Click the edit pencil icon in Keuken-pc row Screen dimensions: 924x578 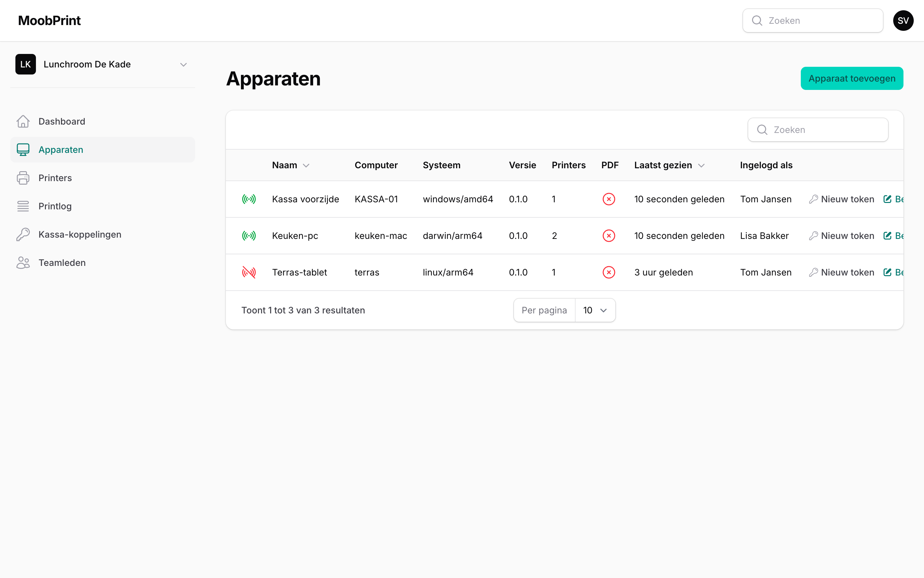click(888, 235)
